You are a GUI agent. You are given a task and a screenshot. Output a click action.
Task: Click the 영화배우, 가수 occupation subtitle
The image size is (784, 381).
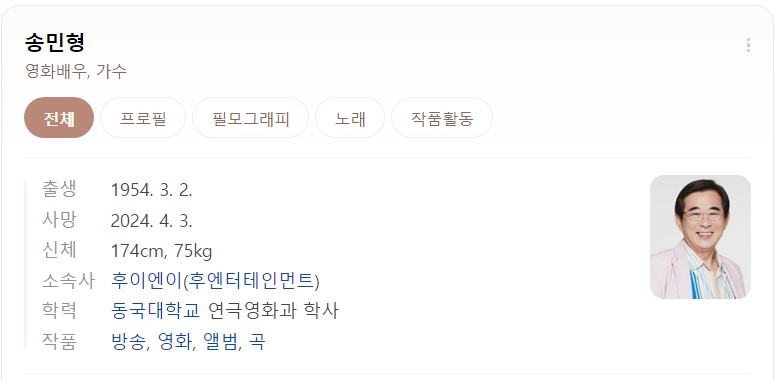coord(76,71)
